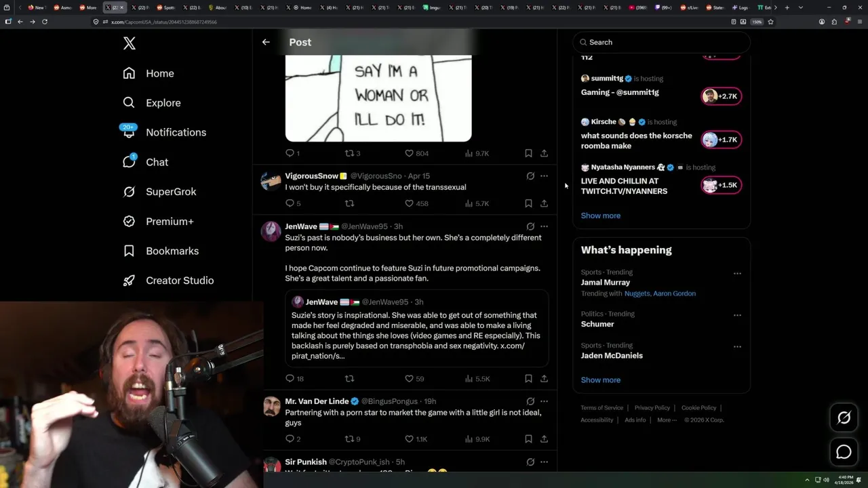Open a new browser tab
This screenshot has width=868, height=488.
point(787,7)
